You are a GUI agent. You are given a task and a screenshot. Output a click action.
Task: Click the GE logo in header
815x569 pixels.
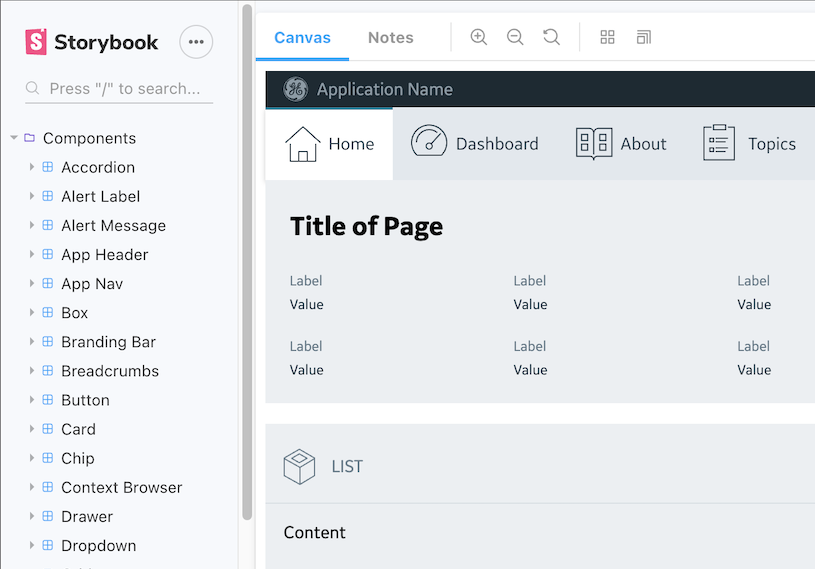click(x=295, y=89)
